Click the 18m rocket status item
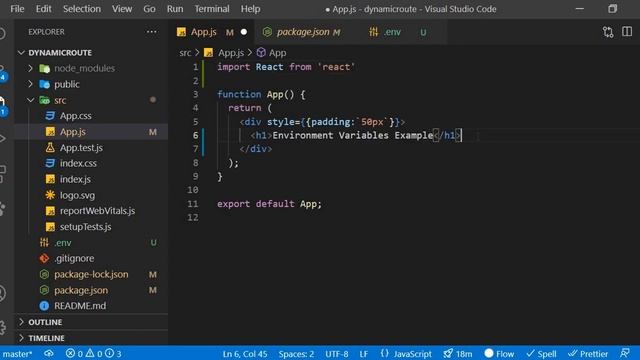This screenshot has width=640, height=360. (x=458, y=353)
